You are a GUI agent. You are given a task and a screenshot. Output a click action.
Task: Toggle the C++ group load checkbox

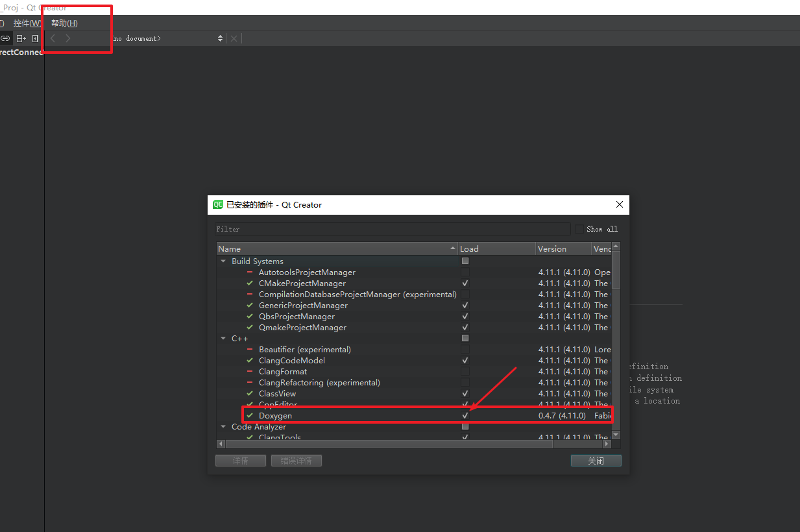465,339
